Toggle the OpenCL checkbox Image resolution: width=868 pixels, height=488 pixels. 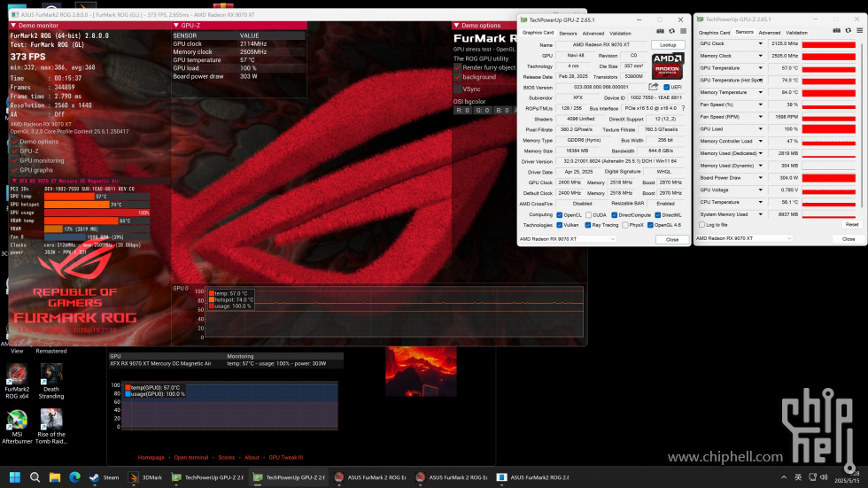tap(560, 215)
